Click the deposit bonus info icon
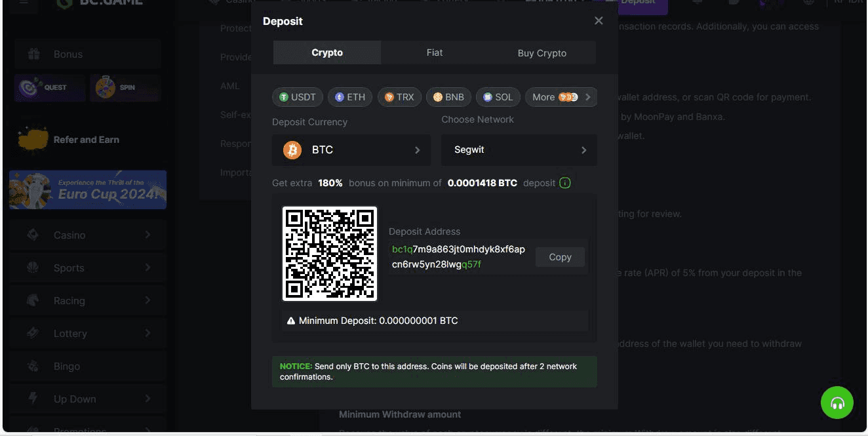This screenshot has height=436, width=868. [x=565, y=183]
